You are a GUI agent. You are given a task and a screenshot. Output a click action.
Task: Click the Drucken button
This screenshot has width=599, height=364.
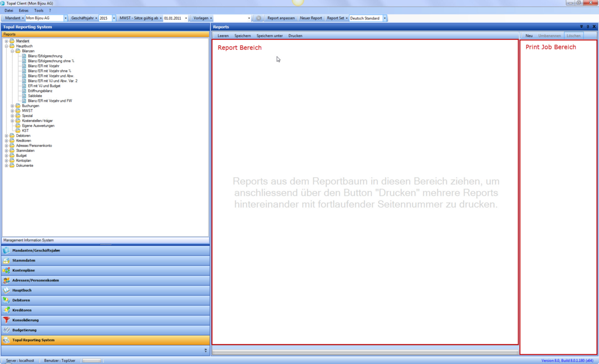295,35
